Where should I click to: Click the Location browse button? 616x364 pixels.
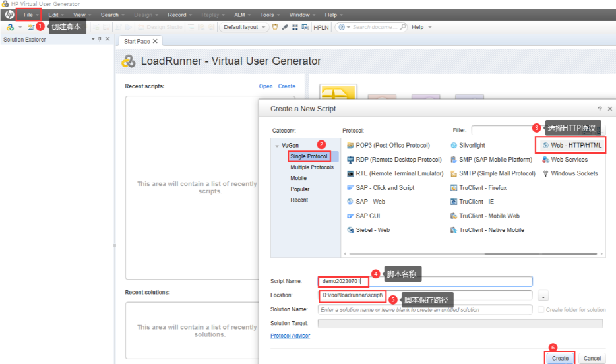543,295
